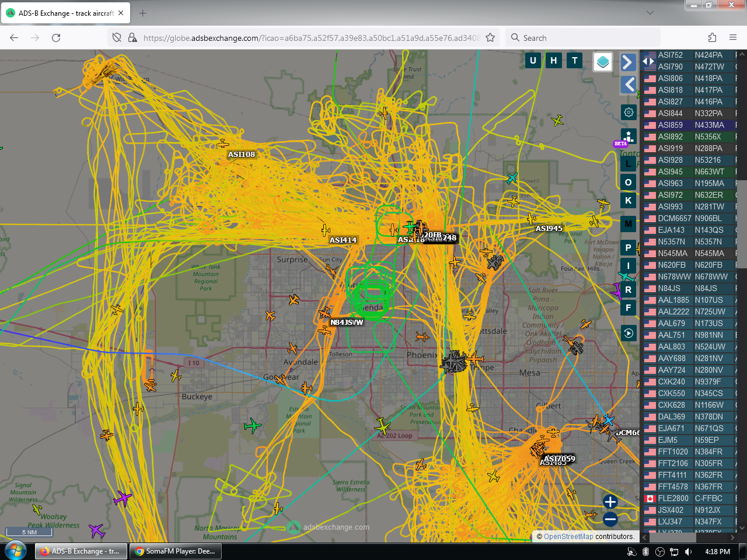This screenshot has width=747, height=560.
Task: Toggle the R map option button
Action: click(x=629, y=289)
